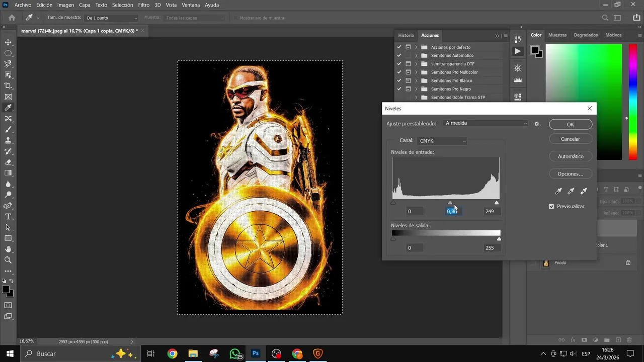Toggle checkmark for Semitonos Pro Blanco
The width and height of the screenshot is (644, 362).
tap(399, 80)
